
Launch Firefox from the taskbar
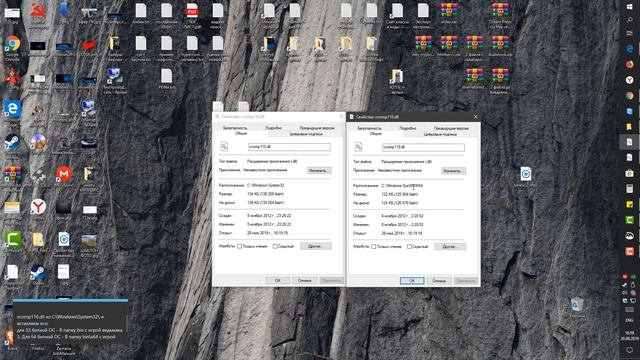629,64
